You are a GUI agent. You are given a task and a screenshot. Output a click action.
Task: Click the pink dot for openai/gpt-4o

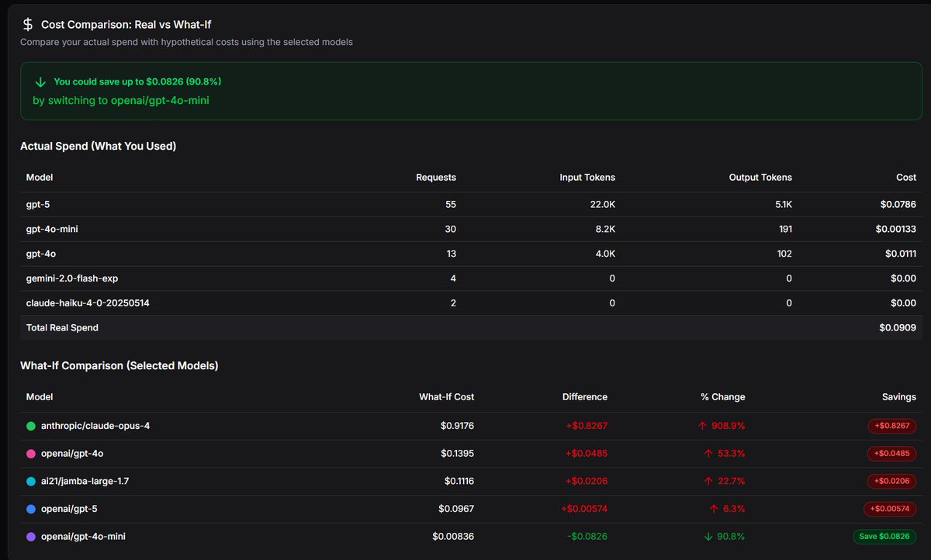(31, 454)
